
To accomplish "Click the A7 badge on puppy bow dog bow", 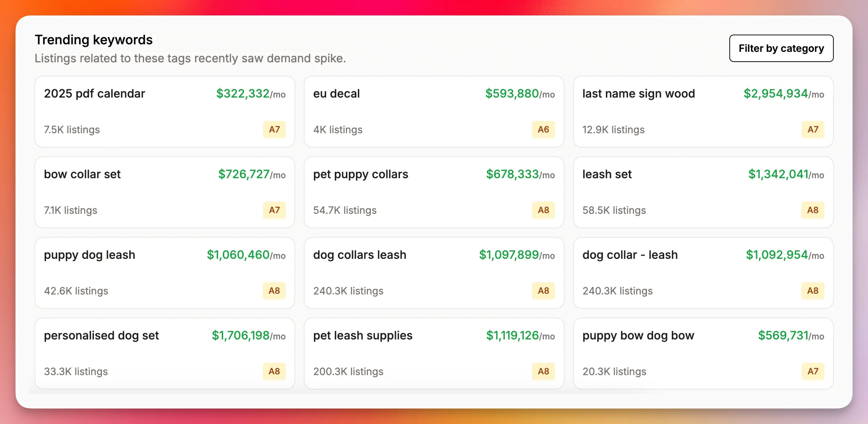I will tap(813, 371).
